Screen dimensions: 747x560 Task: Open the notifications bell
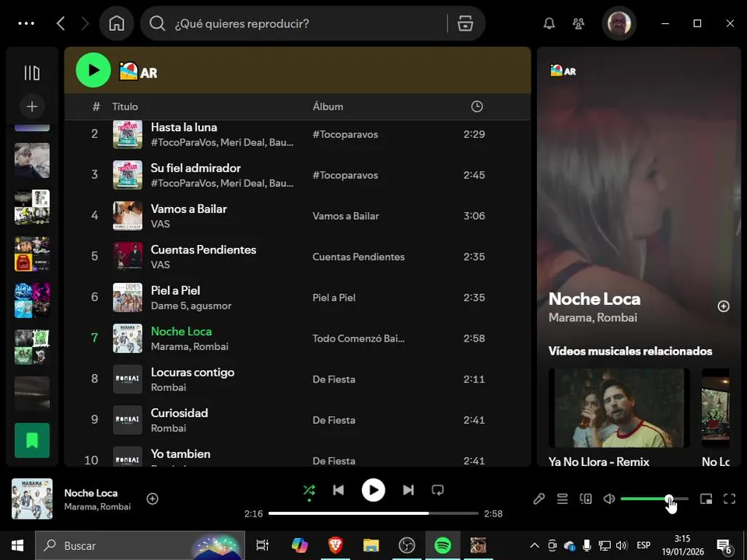[549, 23]
